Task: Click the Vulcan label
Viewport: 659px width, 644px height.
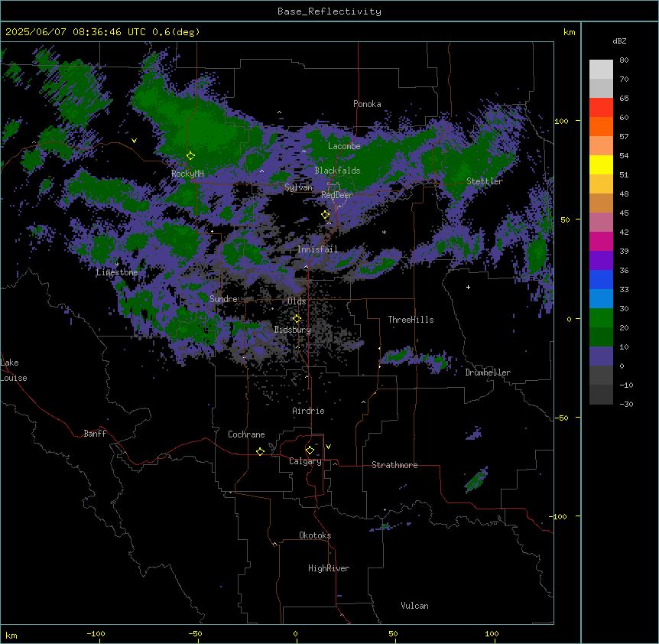Action: click(x=415, y=606)
